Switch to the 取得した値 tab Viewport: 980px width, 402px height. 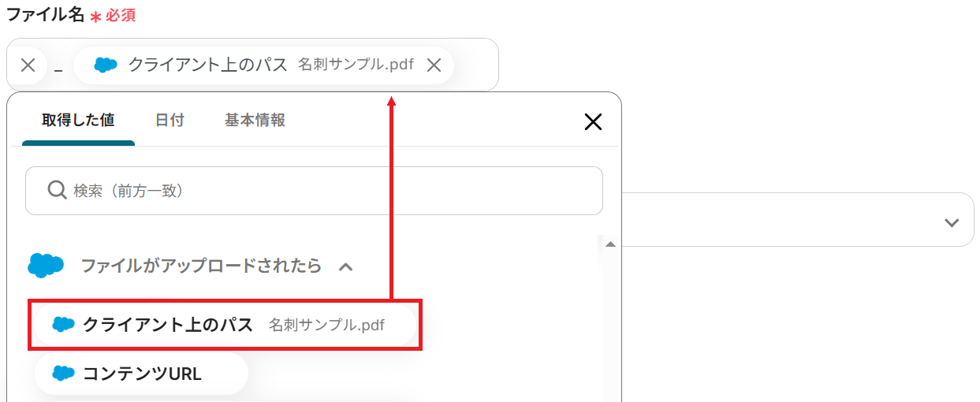pos(78,121)
